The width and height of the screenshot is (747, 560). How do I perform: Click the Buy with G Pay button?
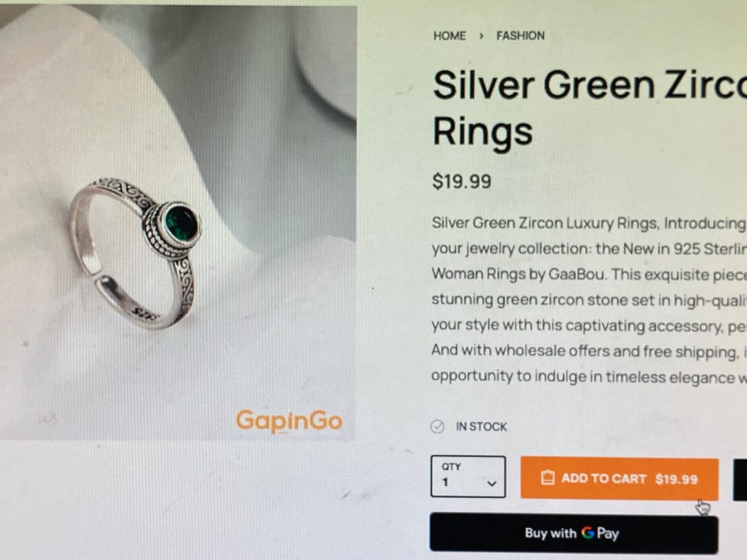573,533
